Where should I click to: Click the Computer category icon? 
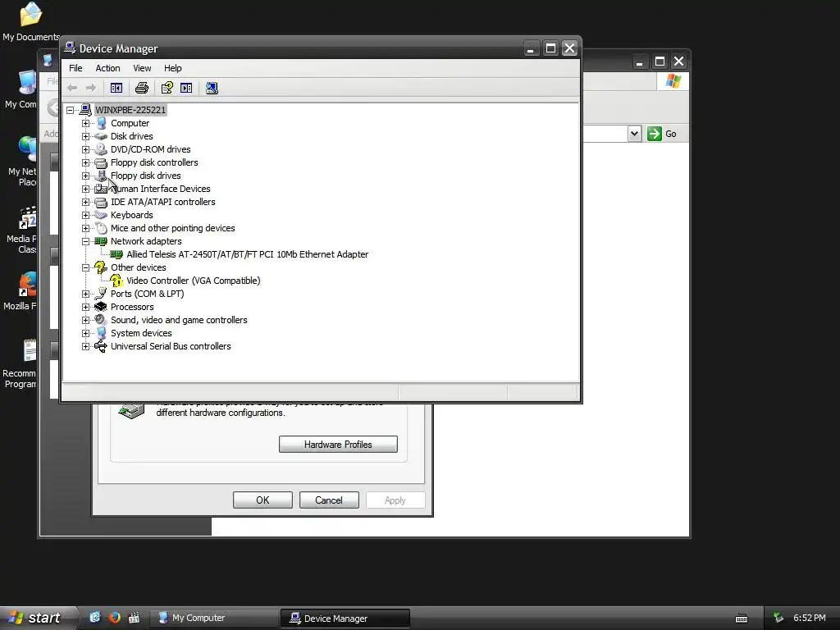click(101, 123)
